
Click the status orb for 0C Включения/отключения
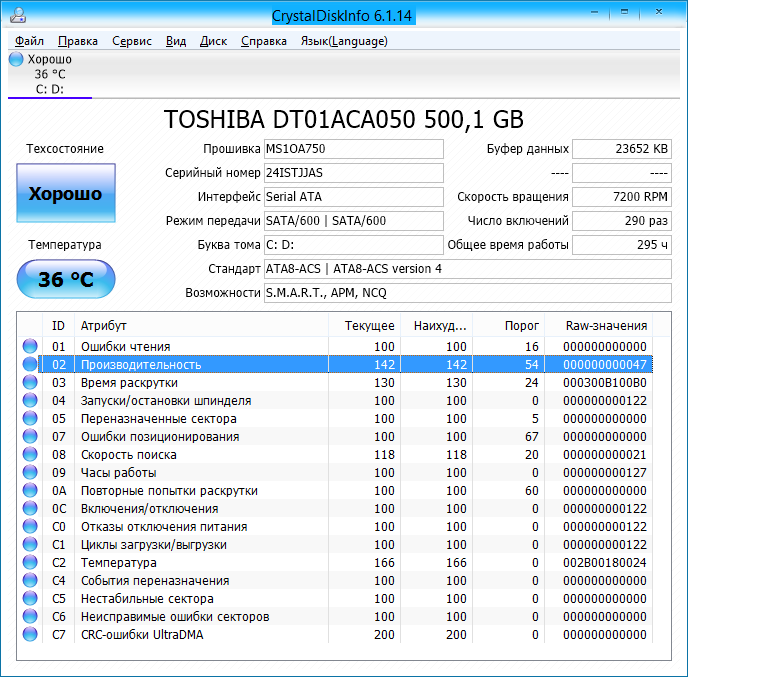(30, 508)
